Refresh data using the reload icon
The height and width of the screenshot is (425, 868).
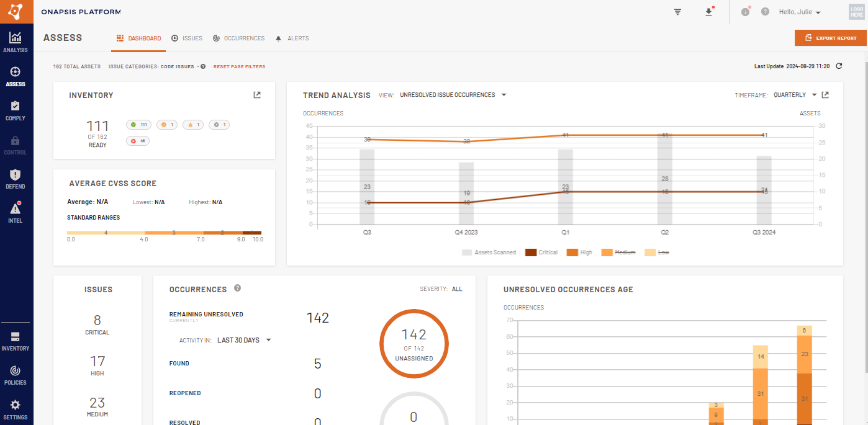839,66
